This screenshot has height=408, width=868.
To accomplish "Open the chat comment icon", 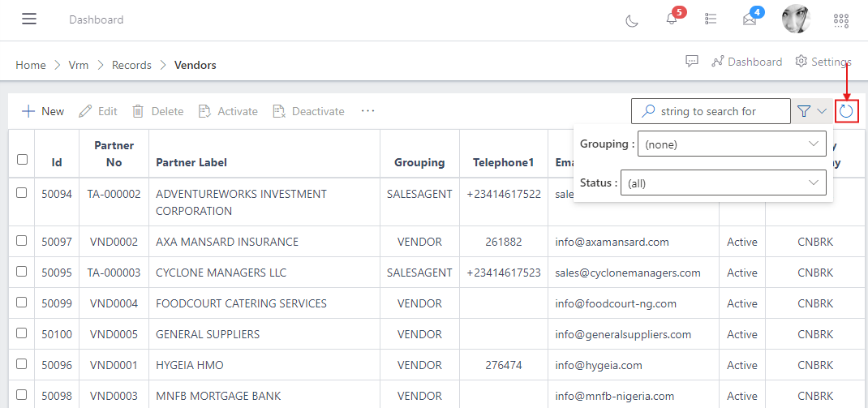I will coord(692,62).
